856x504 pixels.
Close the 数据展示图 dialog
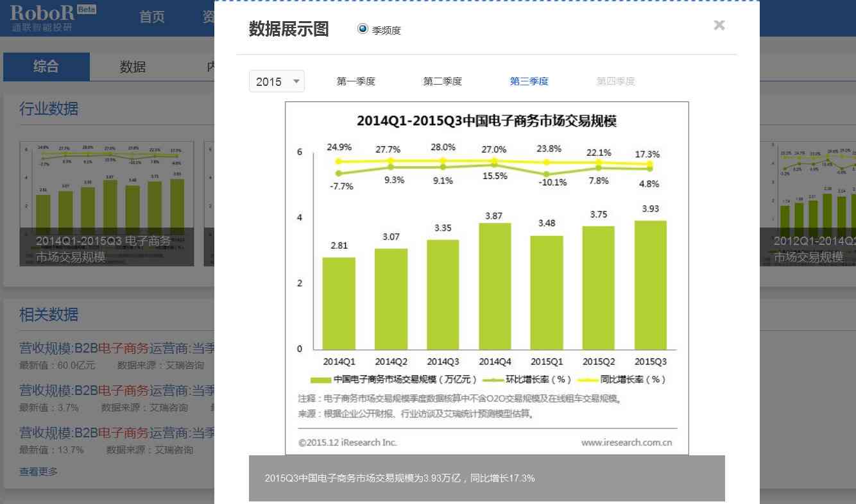click(719, 25)
